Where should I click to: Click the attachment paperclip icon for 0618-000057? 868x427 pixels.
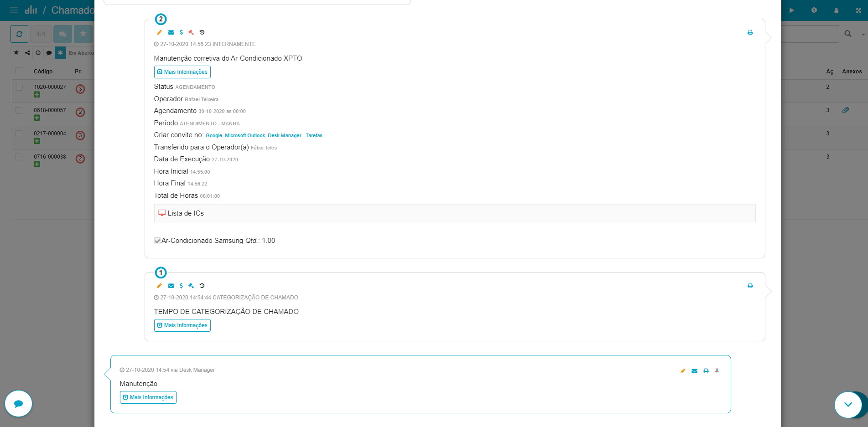845,110
